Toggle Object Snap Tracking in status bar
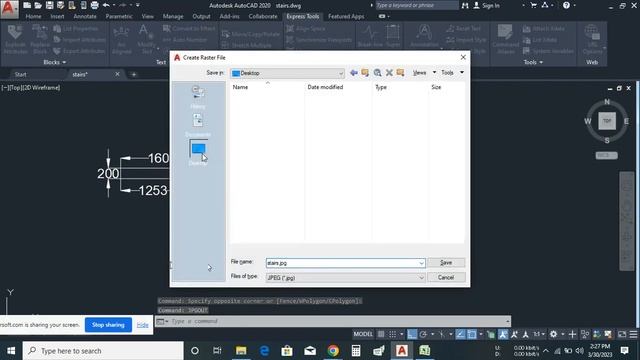 tap(460, 334)
